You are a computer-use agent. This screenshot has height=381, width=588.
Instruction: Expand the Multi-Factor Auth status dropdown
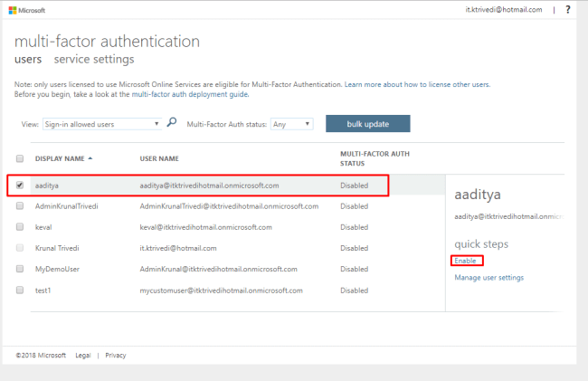(291, 124)
